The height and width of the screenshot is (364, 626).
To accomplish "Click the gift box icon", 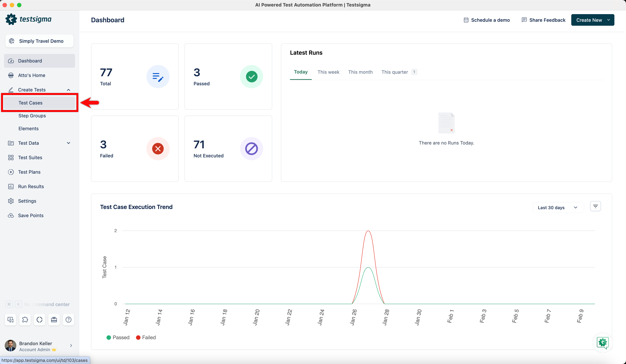I will click(x=54, y=320).
